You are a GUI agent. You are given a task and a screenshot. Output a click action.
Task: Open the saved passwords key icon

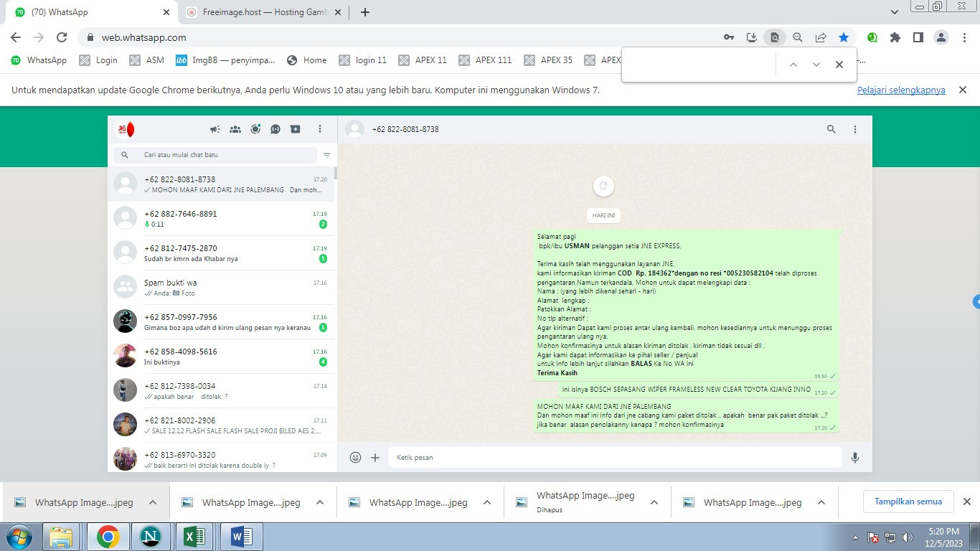tap(729, 37)
